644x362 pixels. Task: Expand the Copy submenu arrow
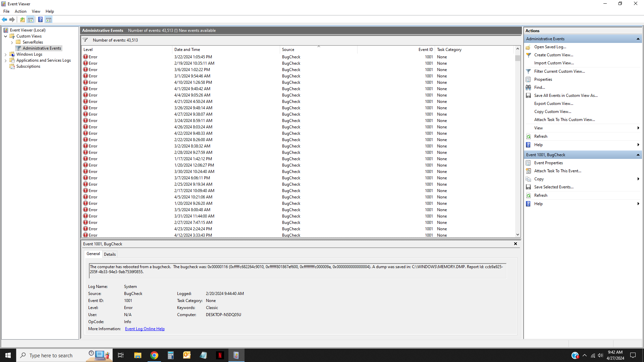(x=638, y=179)
